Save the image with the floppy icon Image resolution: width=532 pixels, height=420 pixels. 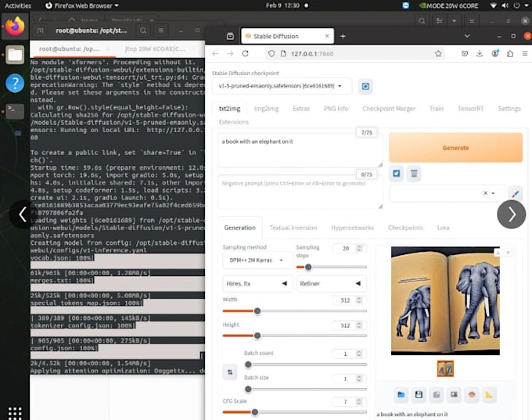coord(419,394)
